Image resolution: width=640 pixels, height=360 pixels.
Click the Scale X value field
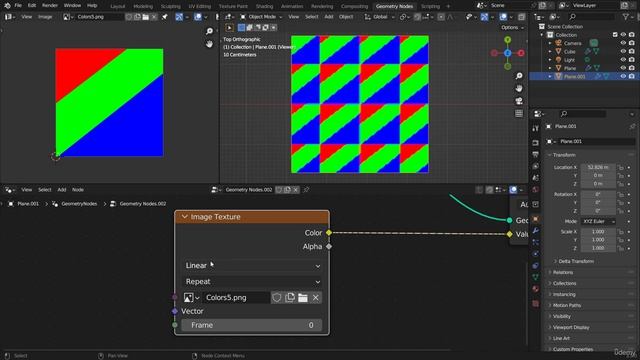point(598,232)
